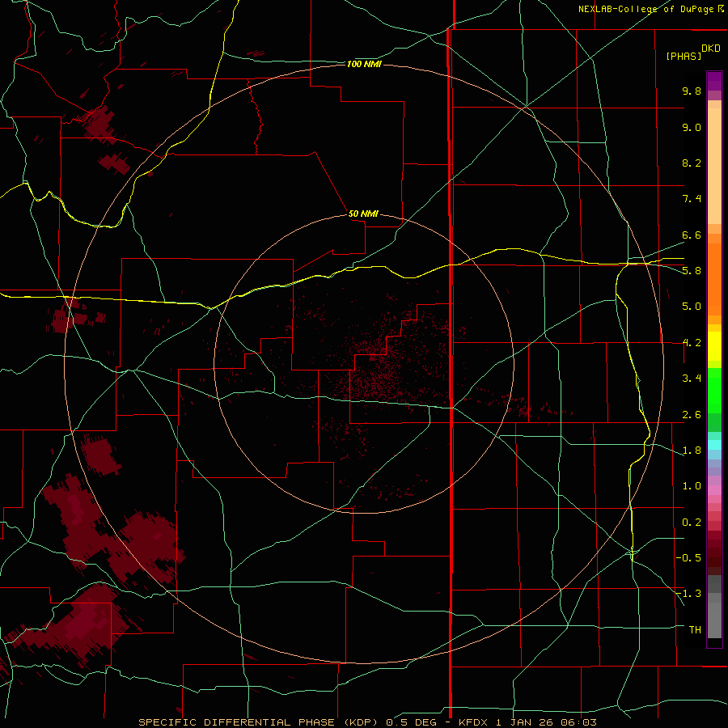Select the 8.2 legend value
Image resolution: width=728 pixels, height=728 pixels.
tap(692, 163)
